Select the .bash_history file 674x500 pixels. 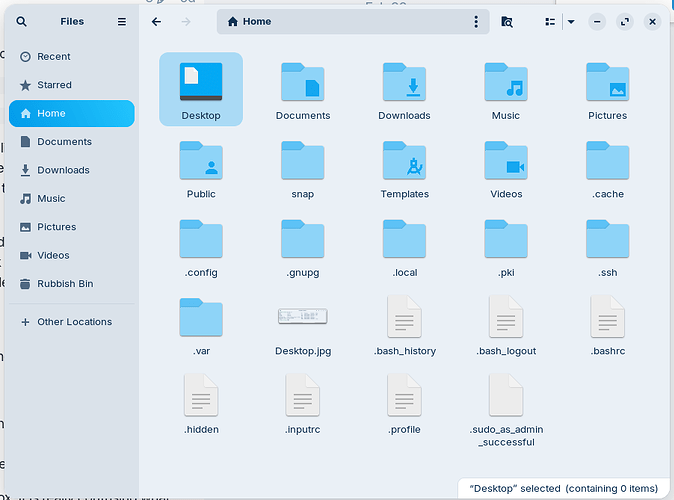point(404,316)
